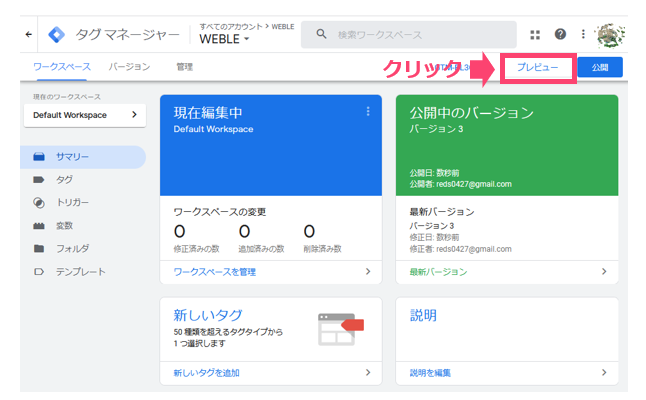Click chevron beside 新しいタグを追加
Screen dimensions: 646x400
click(x=368, y=372)
